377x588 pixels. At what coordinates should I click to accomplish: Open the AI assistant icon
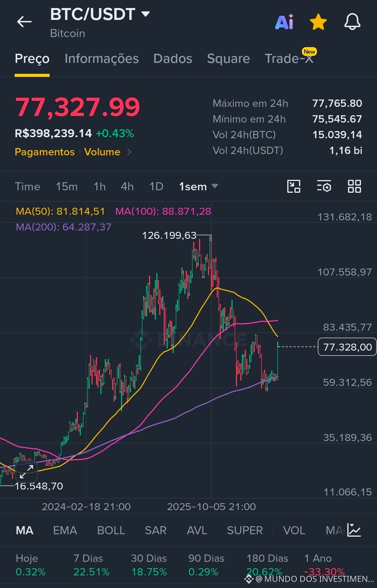coord(284,22)
